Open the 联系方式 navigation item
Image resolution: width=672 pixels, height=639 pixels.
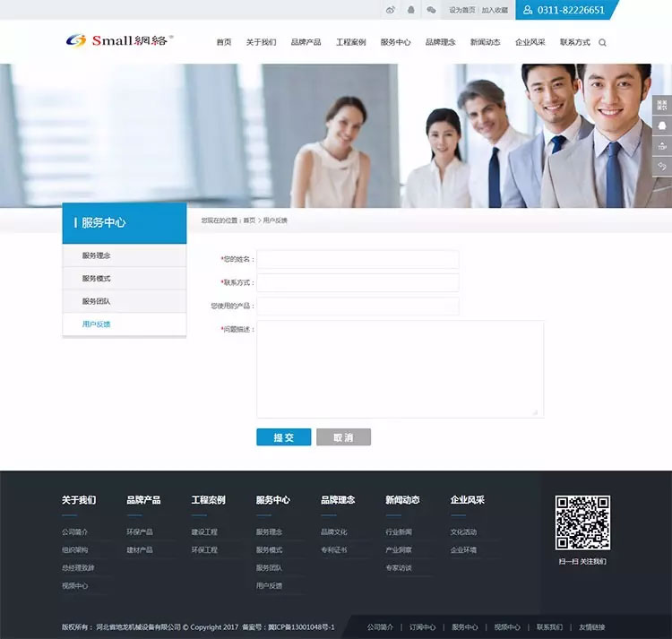[575, 42]
